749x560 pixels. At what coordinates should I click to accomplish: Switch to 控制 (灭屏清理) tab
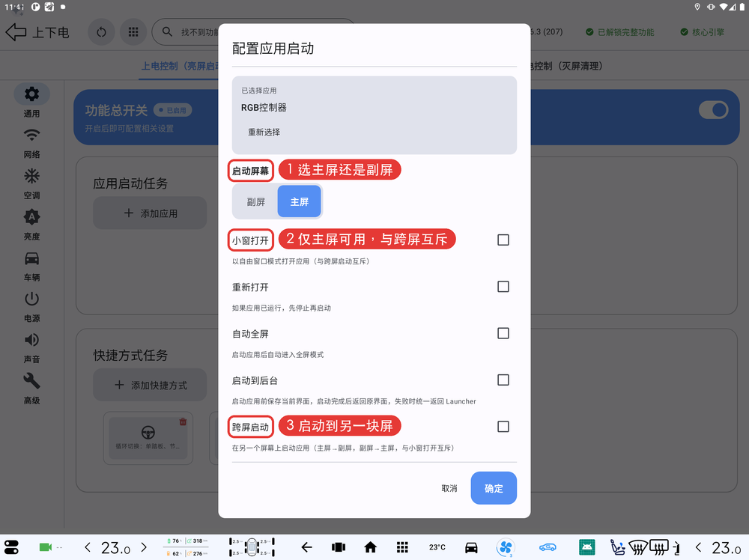pyautogui.click(x=566, y=67)
